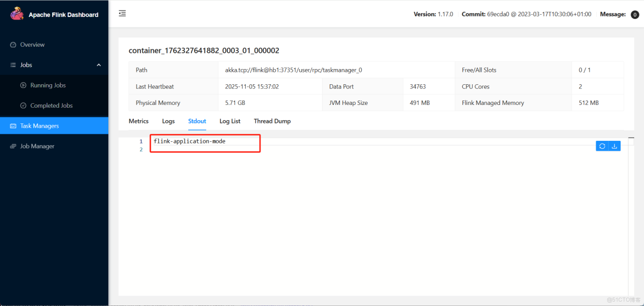Click the Task Managers schedule icon
644x306 pixels.
[13, 126]
